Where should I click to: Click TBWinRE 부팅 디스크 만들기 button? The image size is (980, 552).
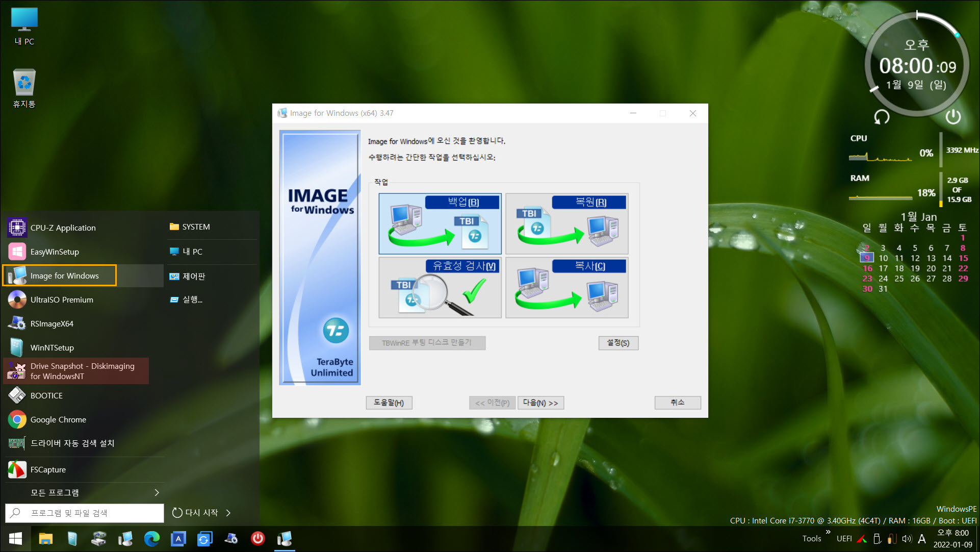pyautogui.click(x=427, y=343)
